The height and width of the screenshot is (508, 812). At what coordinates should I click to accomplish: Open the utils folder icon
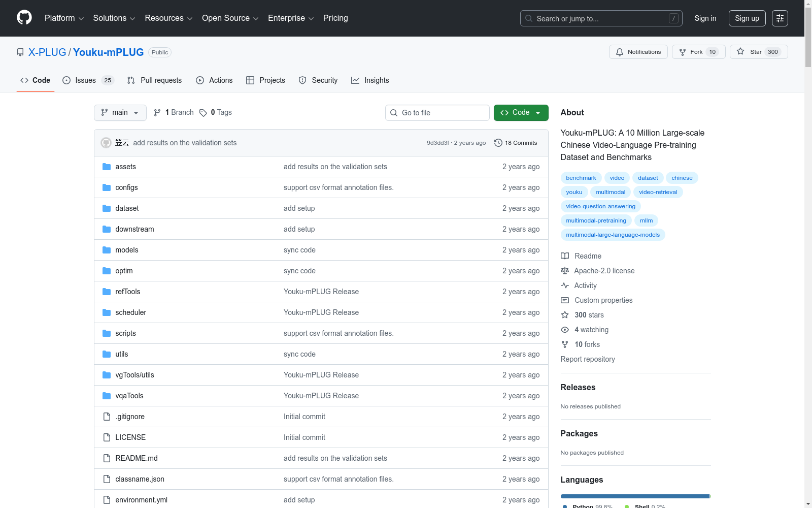(x=107, y=354)
